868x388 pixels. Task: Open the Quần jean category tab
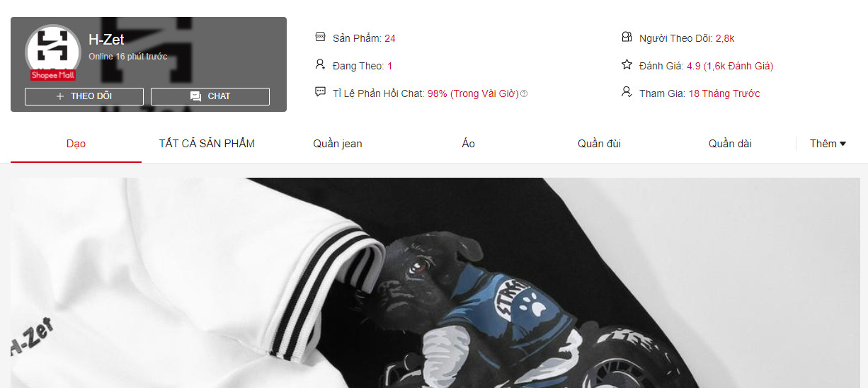coord(338,144)
